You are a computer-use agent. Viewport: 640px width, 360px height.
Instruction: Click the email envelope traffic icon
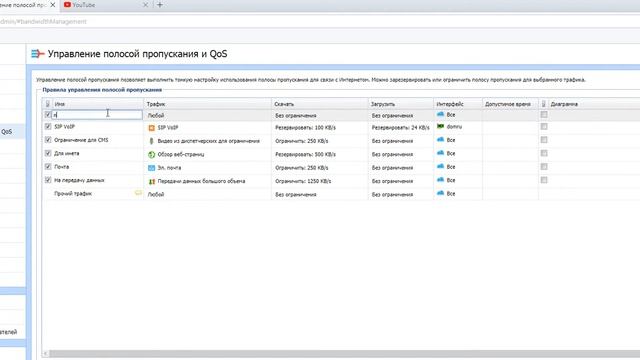[151, 168]
